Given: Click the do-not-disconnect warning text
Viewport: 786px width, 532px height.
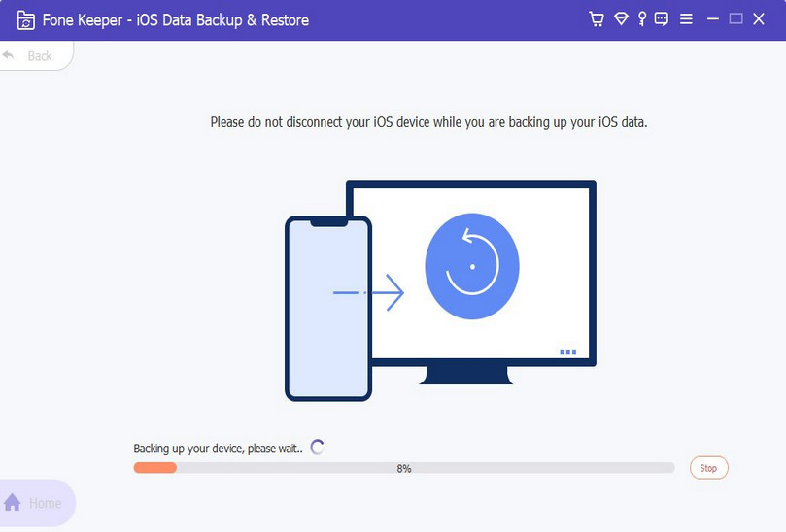Looking at the screenshot, I should (x=428, y=123).
